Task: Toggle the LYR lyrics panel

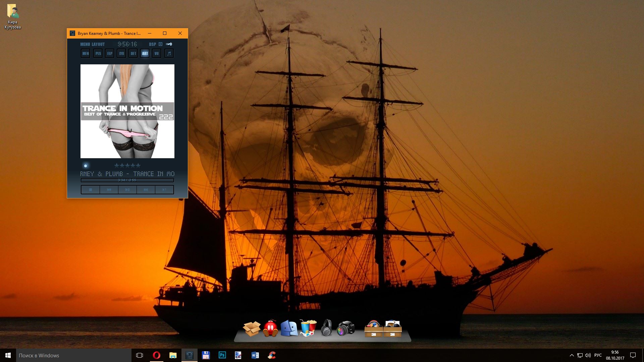Action: pyautogui.click(x=121, y=53)
